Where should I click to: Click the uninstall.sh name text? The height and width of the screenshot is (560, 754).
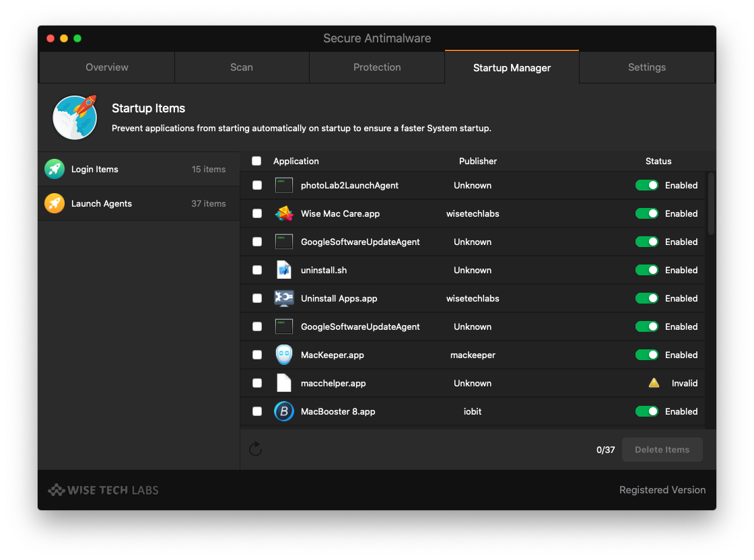(324, 270)
